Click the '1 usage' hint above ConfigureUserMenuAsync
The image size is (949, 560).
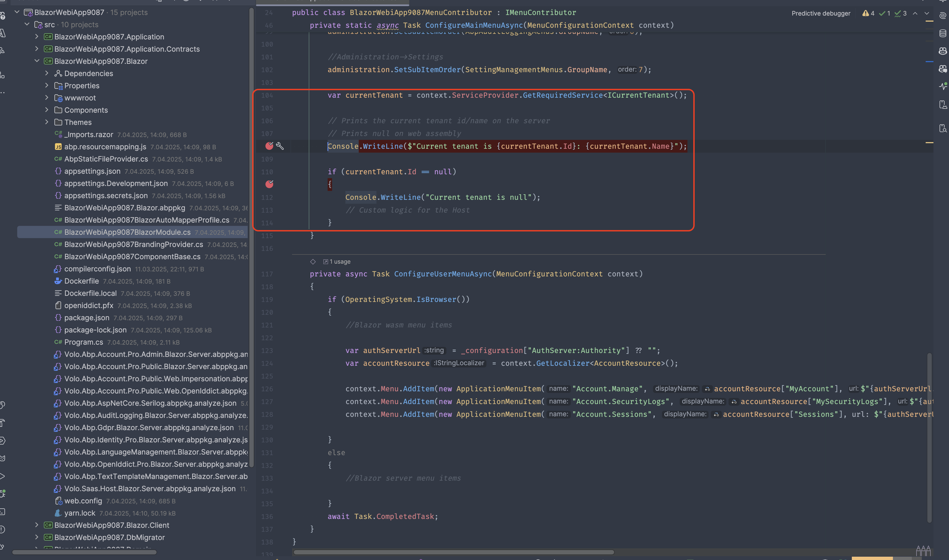tap(339, 261)
